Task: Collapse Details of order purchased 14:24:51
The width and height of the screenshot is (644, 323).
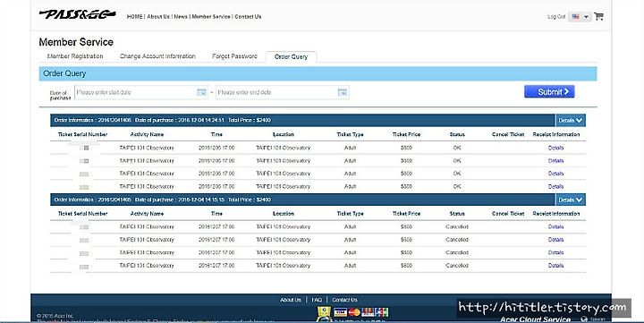Action: pyautogui.click(x=570, y=121)
